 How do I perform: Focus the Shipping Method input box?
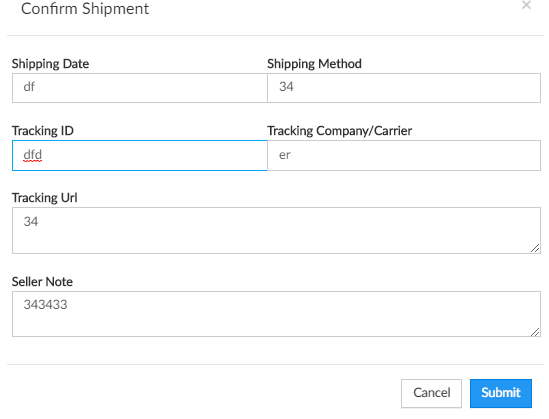(x=404, y=88)
